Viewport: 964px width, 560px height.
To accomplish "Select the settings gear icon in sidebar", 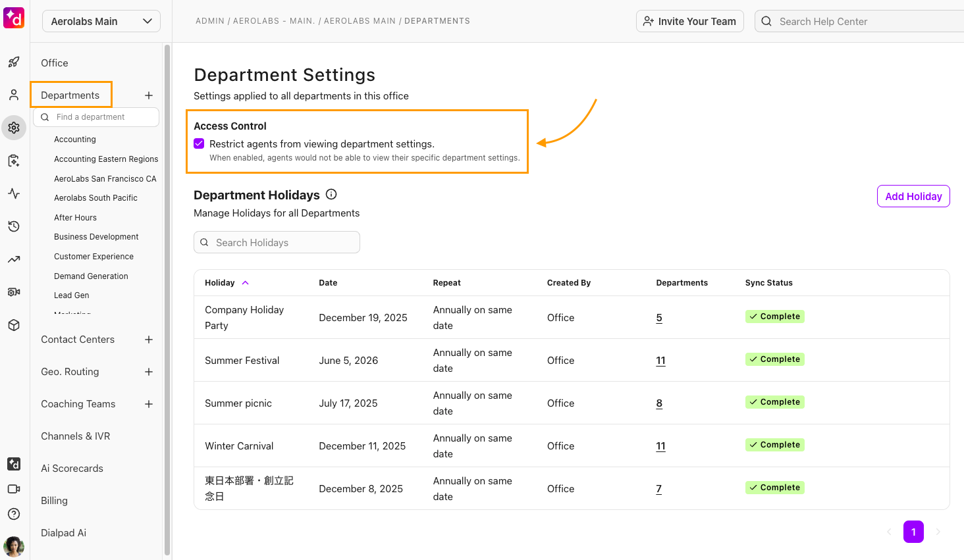I will point(14,128).
